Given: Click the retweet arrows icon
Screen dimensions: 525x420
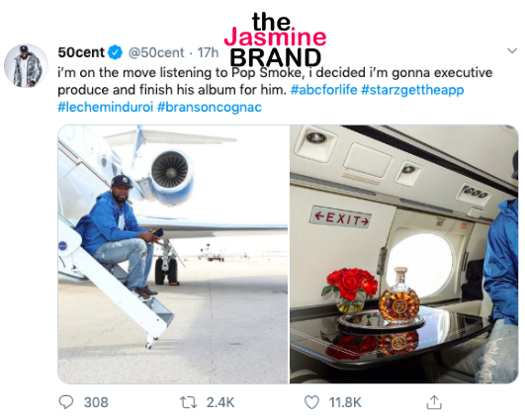Looking at the screenshot, I should [x=189, y=402].
